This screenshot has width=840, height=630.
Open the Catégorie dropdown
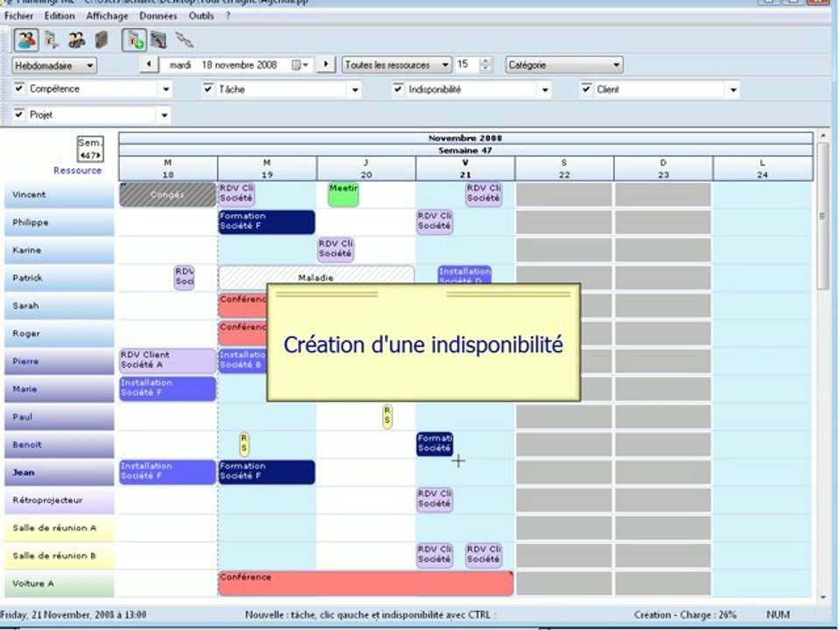(x=564, y=66)
